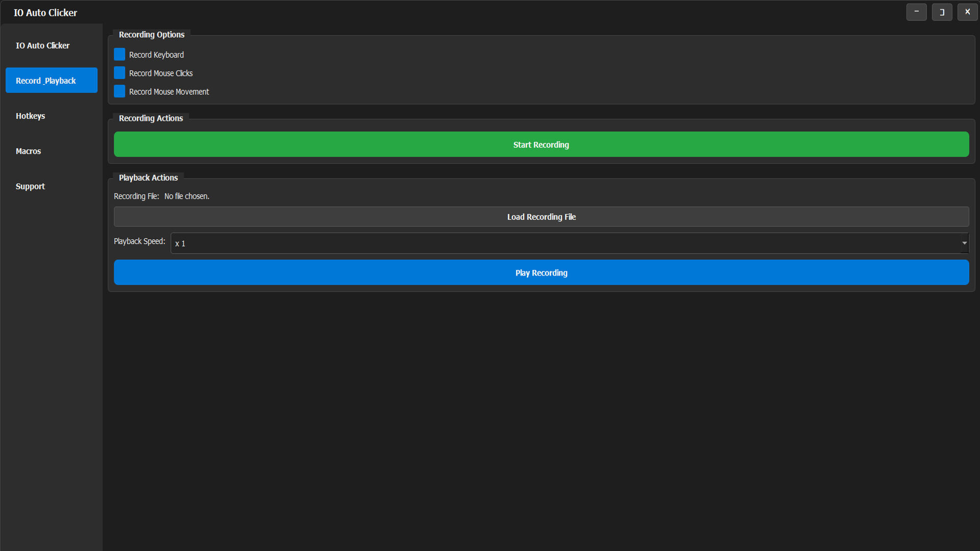
Task: Click the Playback Actions header
Action: click(x=148, y=178)
